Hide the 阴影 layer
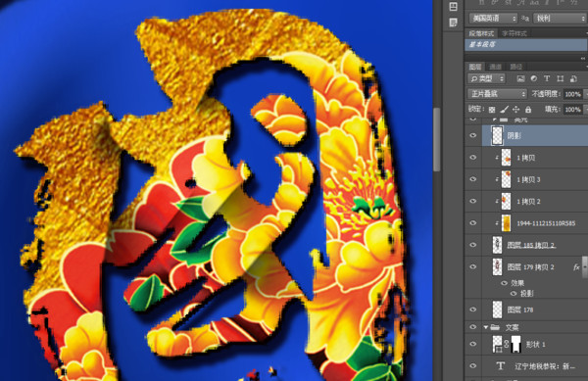The image size is (588, 381). coord(473,135)
